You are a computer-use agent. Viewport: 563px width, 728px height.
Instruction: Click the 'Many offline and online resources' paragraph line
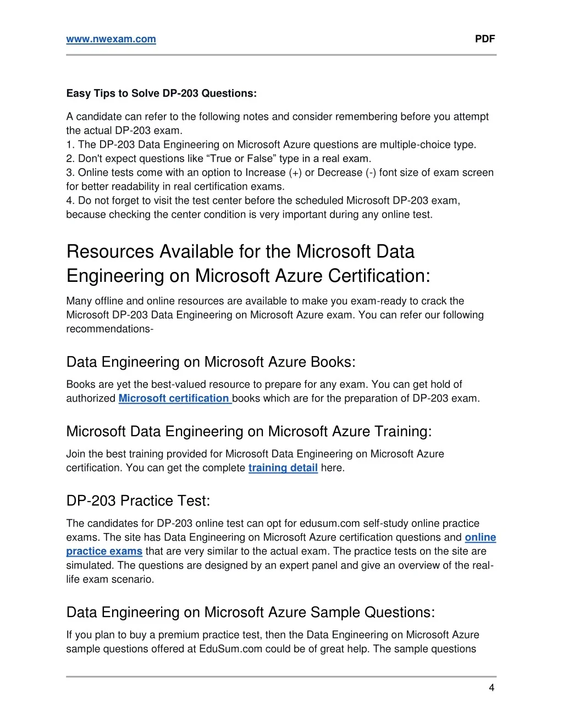point(265,301)
